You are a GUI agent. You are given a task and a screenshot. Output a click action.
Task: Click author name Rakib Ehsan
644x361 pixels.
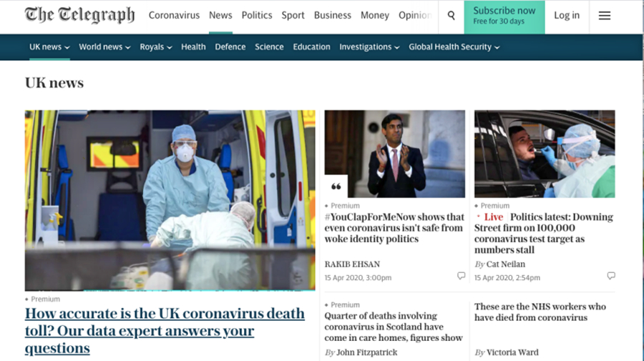352,264
